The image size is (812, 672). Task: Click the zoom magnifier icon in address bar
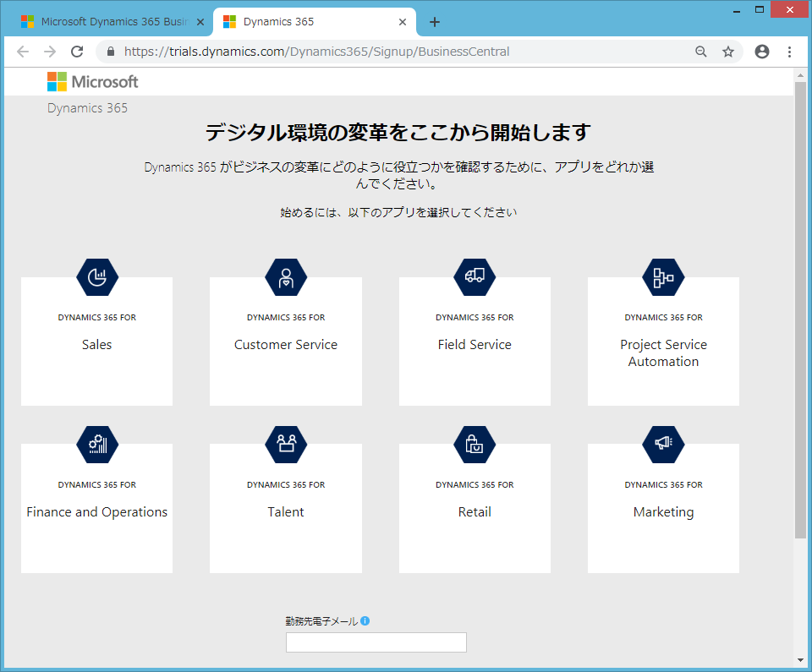(700, 52)
